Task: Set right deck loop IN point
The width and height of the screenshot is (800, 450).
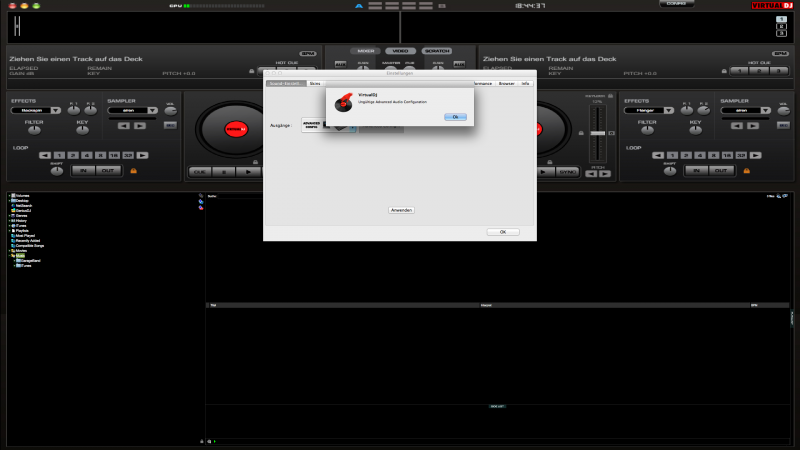Action: [696, 170]
